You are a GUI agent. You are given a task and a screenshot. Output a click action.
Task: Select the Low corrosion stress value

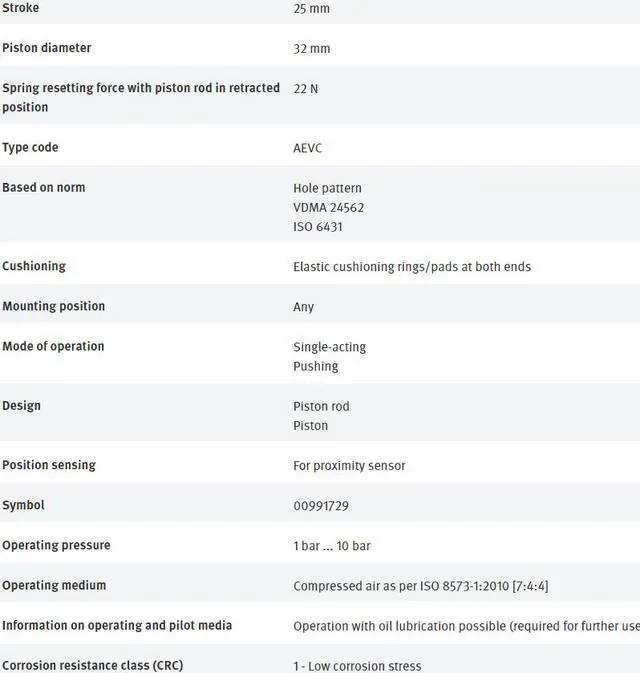point(357,666)
